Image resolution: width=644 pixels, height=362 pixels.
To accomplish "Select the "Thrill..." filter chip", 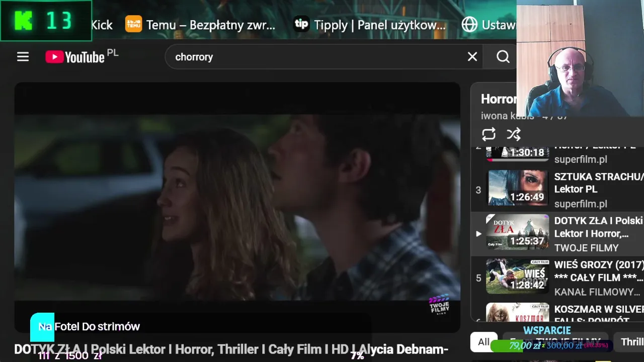I will (x=629, y=342).
